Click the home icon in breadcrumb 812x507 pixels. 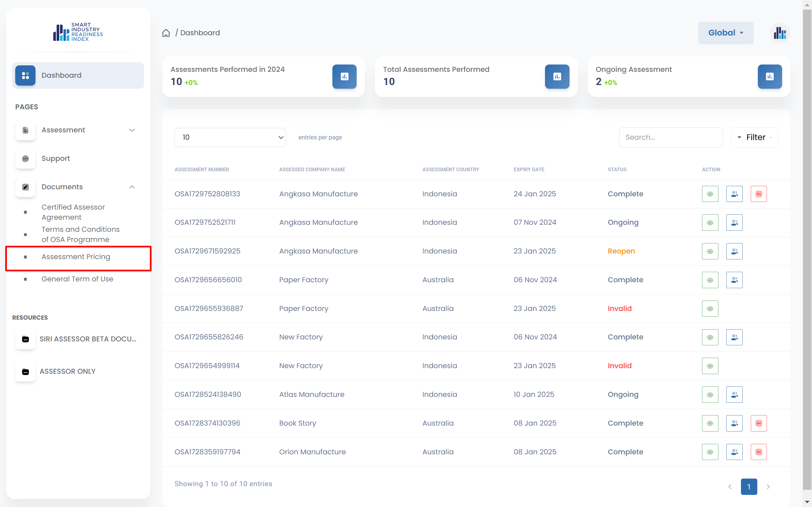(x=166, y=33)
